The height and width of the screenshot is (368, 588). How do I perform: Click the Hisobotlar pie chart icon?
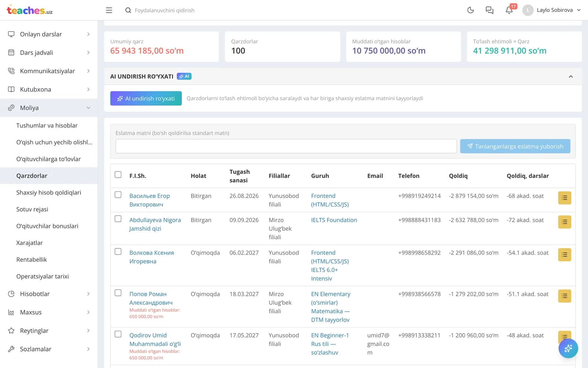pyautogui.click(x=11, y=294)
